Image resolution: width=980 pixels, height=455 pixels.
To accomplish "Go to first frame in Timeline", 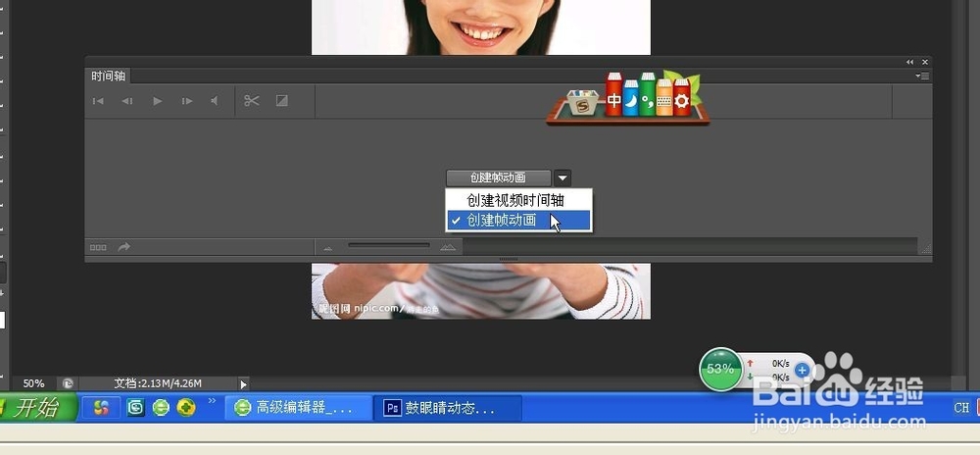I will (98, 101).
